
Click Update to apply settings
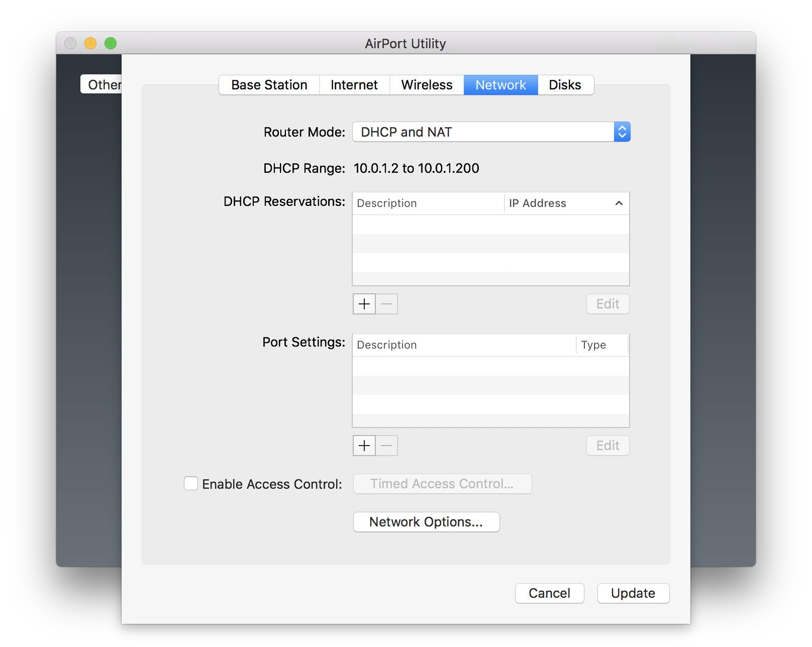(x=634, y=593)
